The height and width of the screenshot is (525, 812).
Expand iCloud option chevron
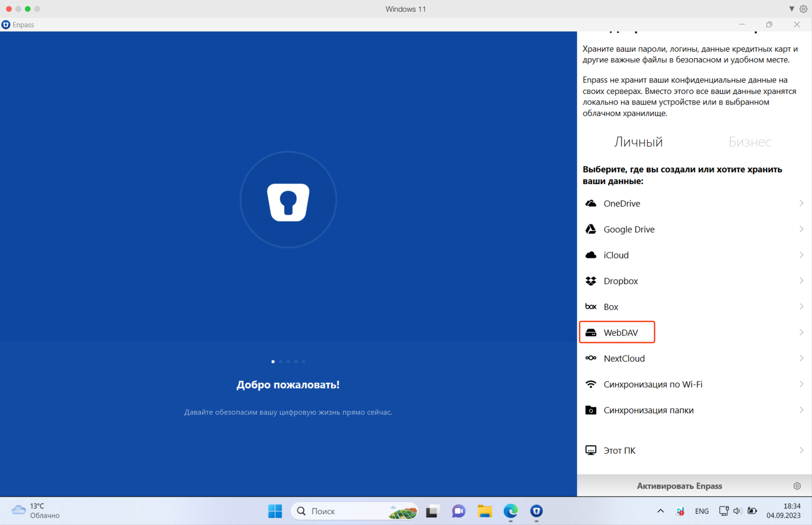801,255
